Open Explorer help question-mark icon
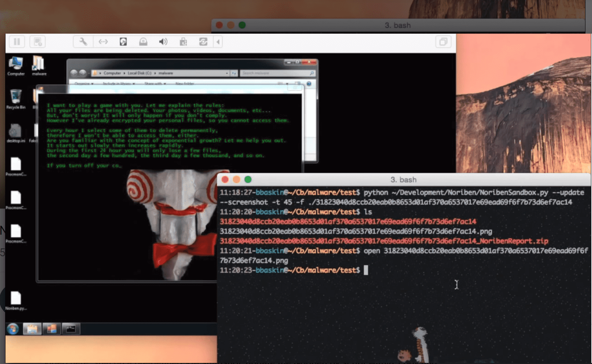The width and height of the screenshot is (592, 364). point(309,84)
